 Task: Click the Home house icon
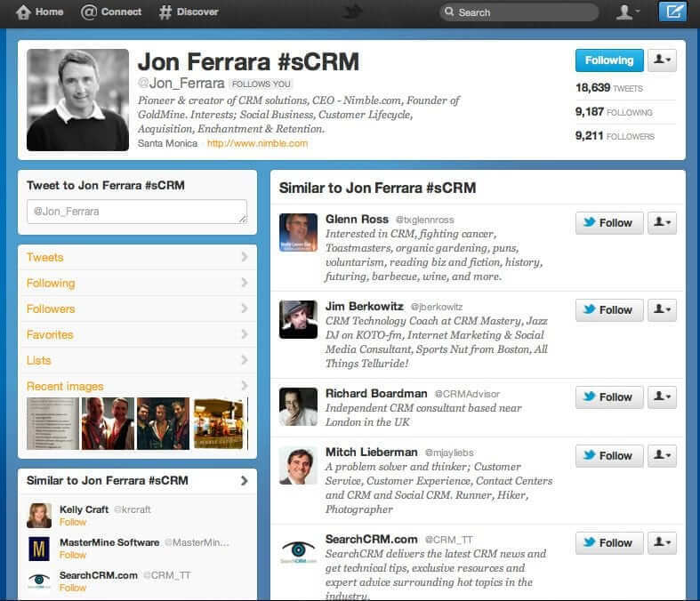tap(23, 12)
